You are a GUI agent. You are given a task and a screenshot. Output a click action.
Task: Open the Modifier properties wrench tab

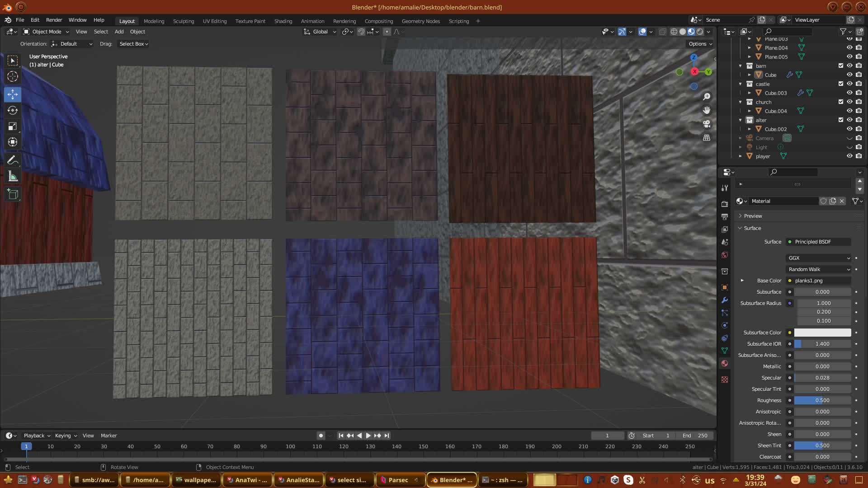(725, 300)
